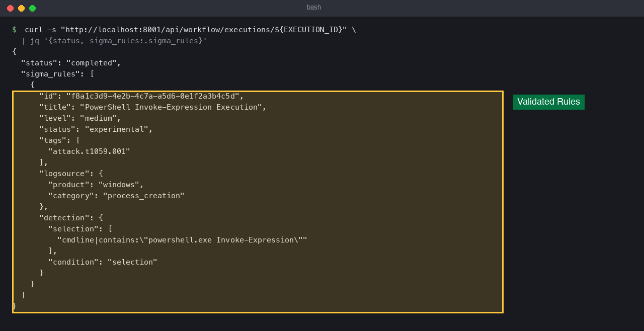Click the "detection": { line

pyautogui.click(x=71, y=218)
